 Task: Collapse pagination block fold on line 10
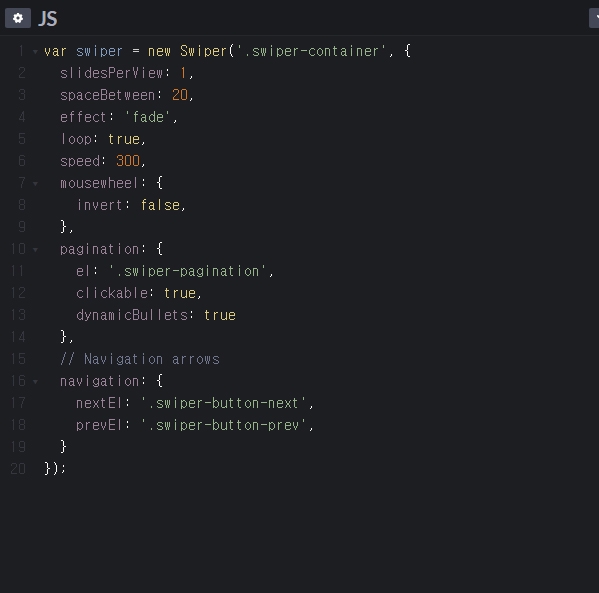click(x=35, y=250)
